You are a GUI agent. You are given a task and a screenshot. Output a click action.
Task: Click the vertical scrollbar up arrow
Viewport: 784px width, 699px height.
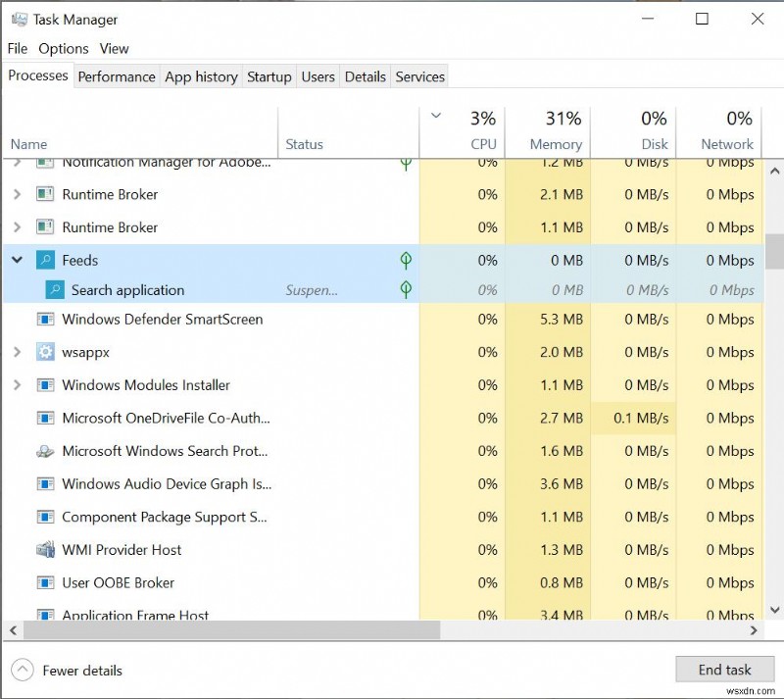(x=774, y=172)
